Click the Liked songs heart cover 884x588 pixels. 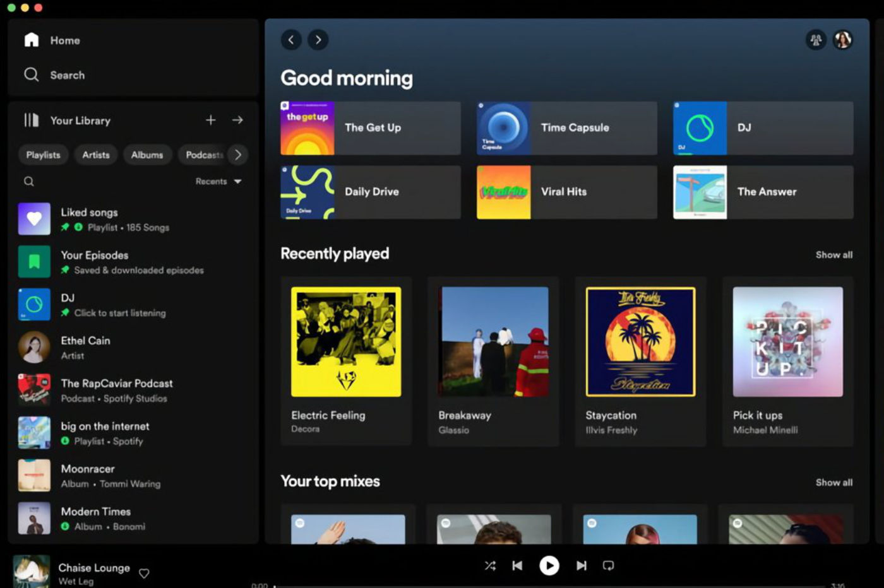[x=34, y=219]
